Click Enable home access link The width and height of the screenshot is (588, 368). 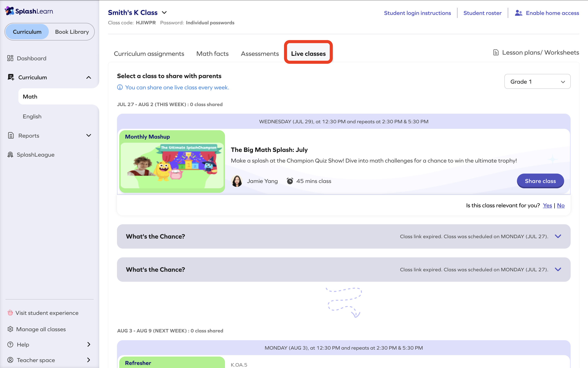(x=552, y=13)
